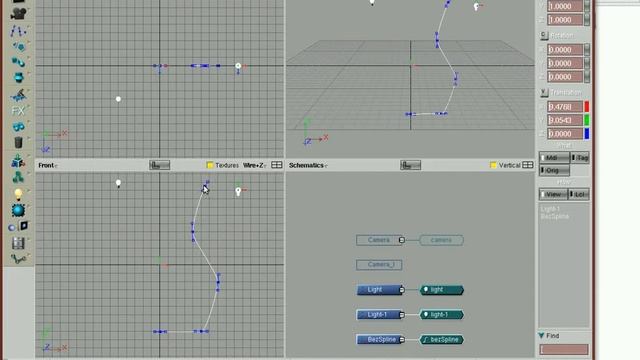
Task: Select the Camera node in Schematics
Action: point(378,240)
